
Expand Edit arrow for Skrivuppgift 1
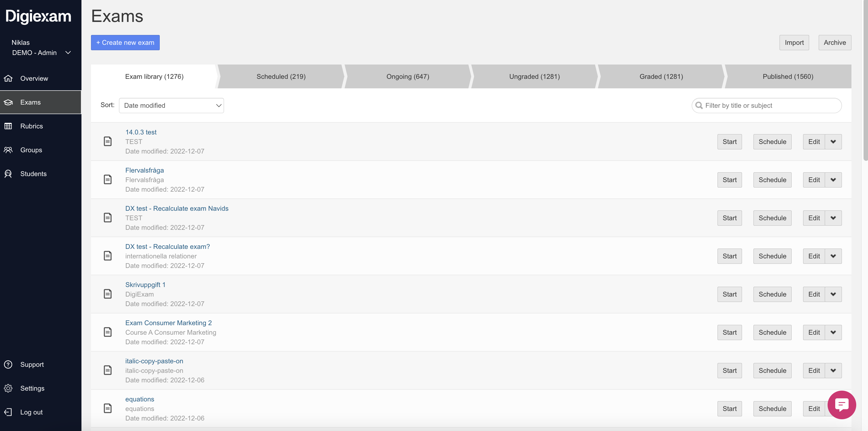tap(833, 294)
